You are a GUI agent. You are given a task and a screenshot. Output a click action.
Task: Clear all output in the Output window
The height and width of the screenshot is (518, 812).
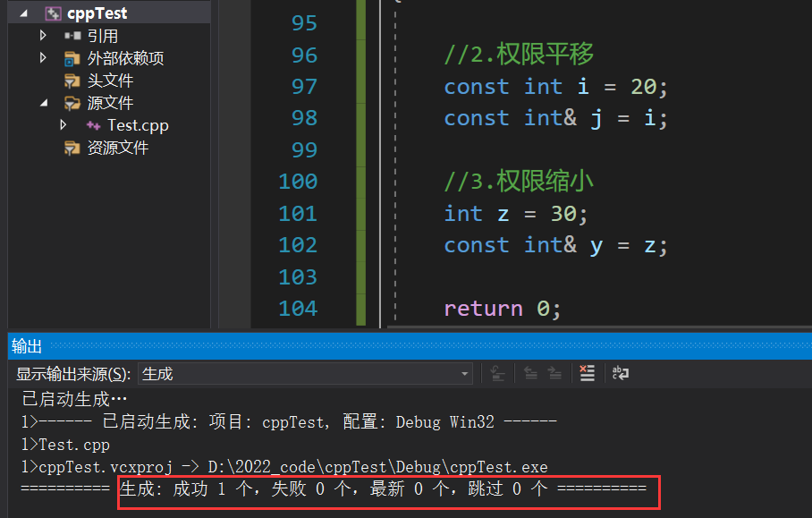click(x=587, y=375)
